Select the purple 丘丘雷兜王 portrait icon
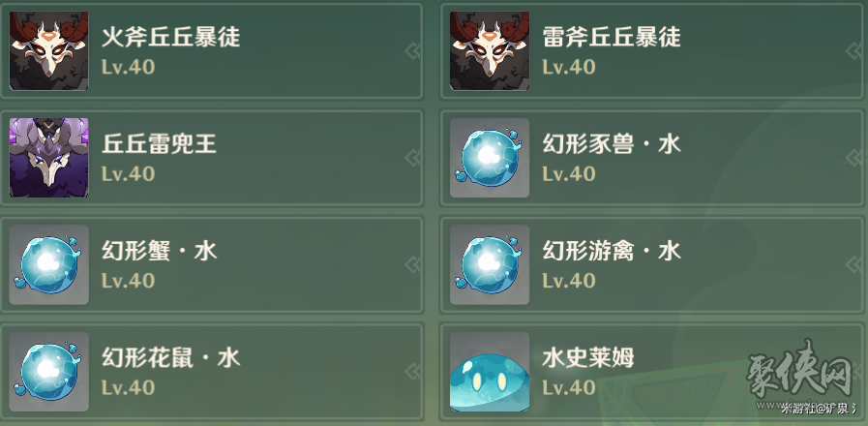This screenshot has height=426, width=868. click(x=48, y=158)
